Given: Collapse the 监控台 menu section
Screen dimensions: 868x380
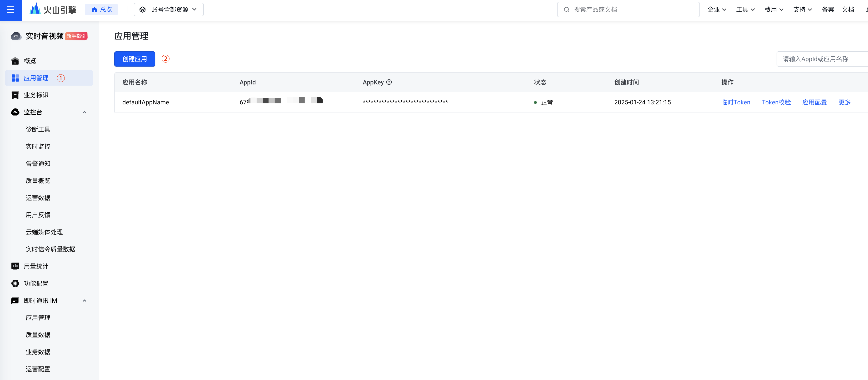Looking at the screenshot, I should click(x=85, y=112).
